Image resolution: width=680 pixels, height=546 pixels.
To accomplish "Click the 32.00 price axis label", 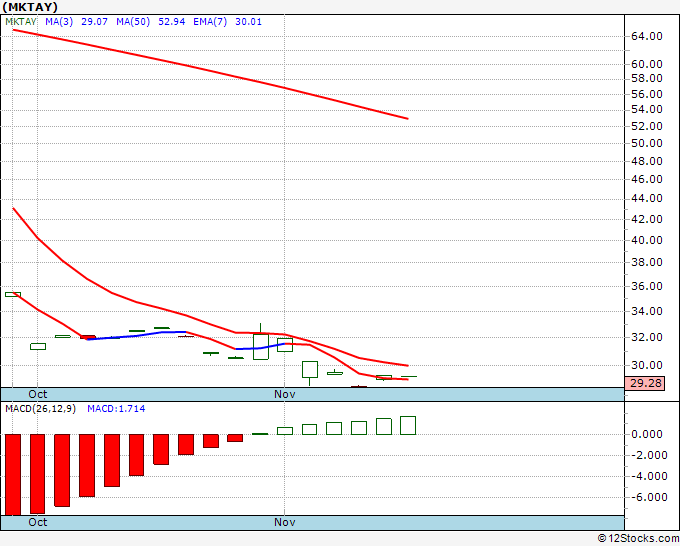I will (647, 337).
